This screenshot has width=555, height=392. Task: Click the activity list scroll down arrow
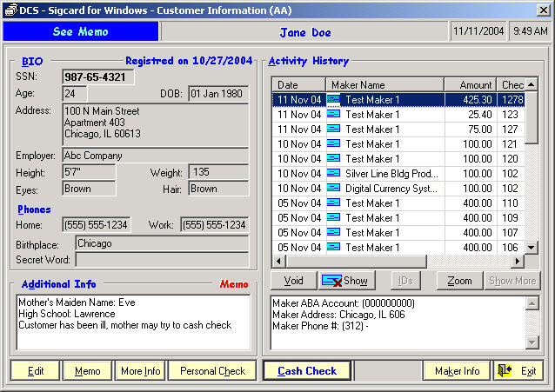(531, 248)
